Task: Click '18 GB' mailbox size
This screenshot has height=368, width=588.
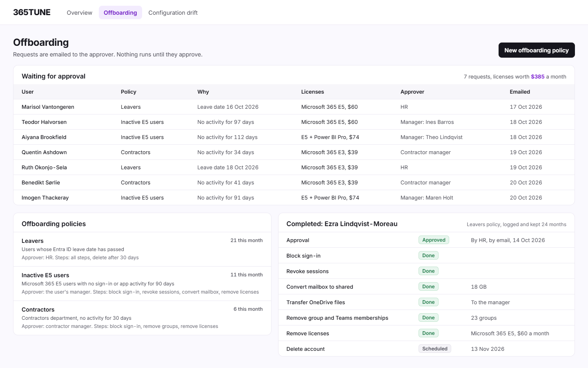Action: [x=479, y=287]
